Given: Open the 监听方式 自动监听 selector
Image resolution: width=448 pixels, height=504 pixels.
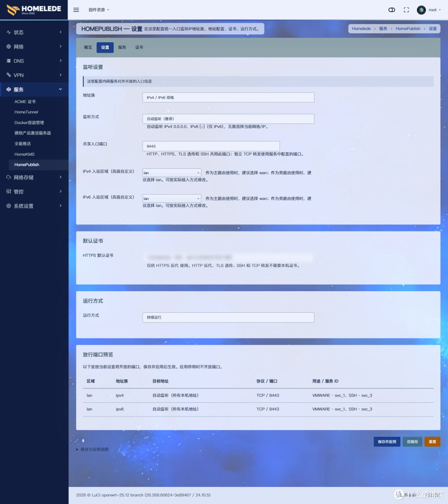Looking at the screenshot, I should tap(228, 119).
